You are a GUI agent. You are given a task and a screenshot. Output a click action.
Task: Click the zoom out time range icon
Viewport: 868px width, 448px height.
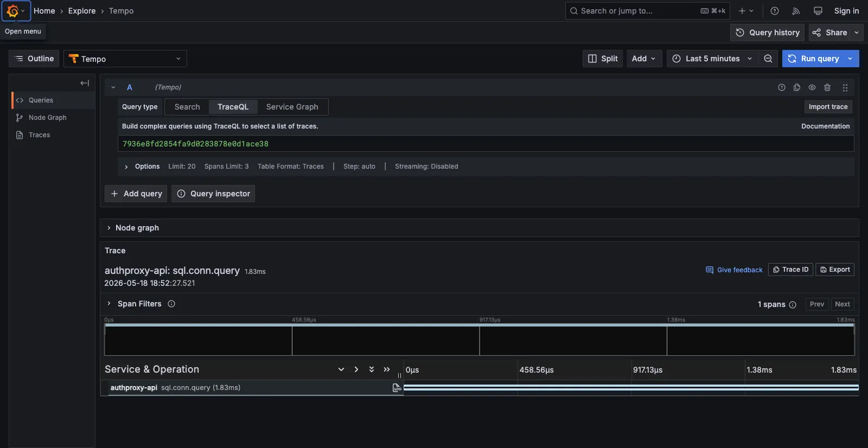click(x=768, y=59)
